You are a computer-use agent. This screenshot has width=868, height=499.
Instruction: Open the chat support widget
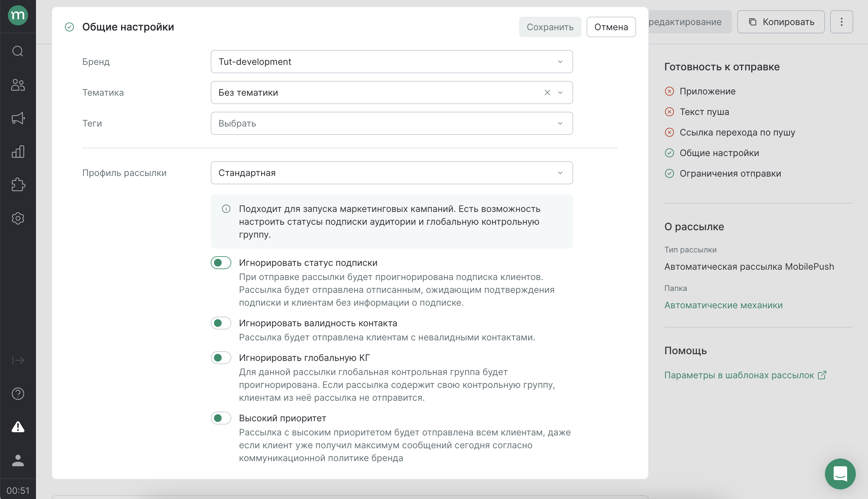click(840, 474)
